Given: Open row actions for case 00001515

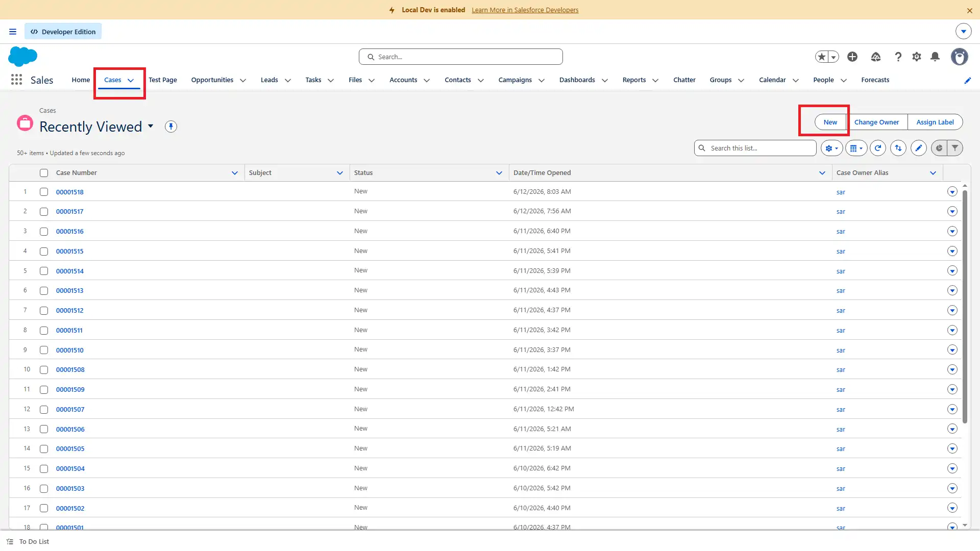Looking at the screenshot, I should [x=952, y=251].
